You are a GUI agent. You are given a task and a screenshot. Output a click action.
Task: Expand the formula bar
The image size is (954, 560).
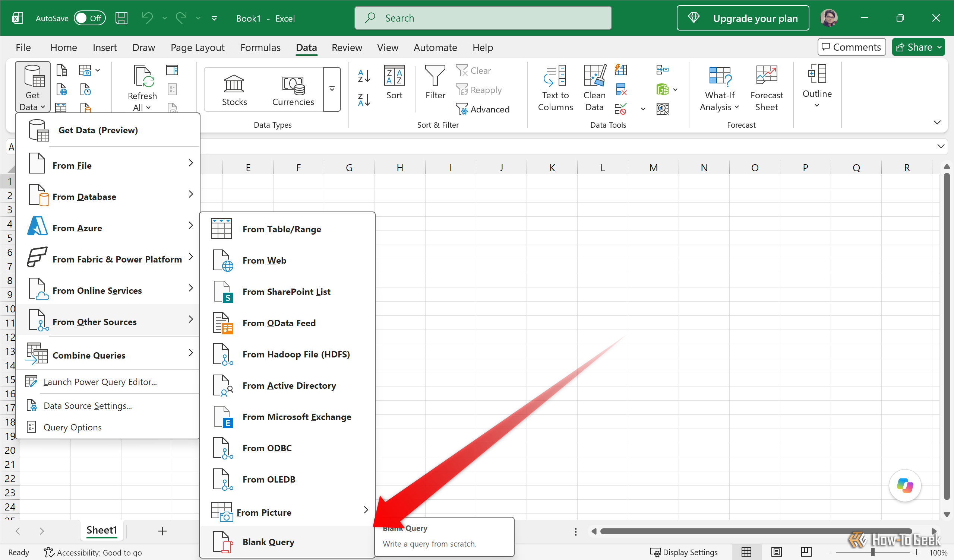941,146
